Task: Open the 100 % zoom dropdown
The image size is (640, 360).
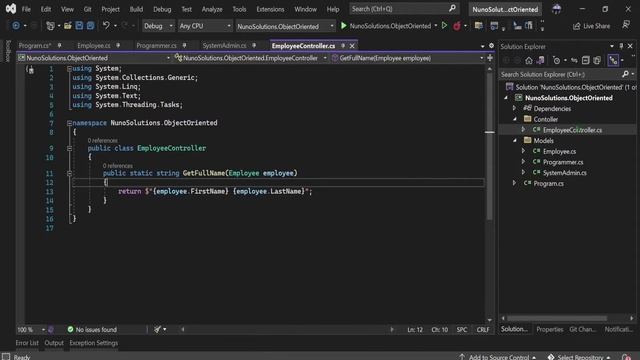Action: pyautogui.click(x=31, y=329)
